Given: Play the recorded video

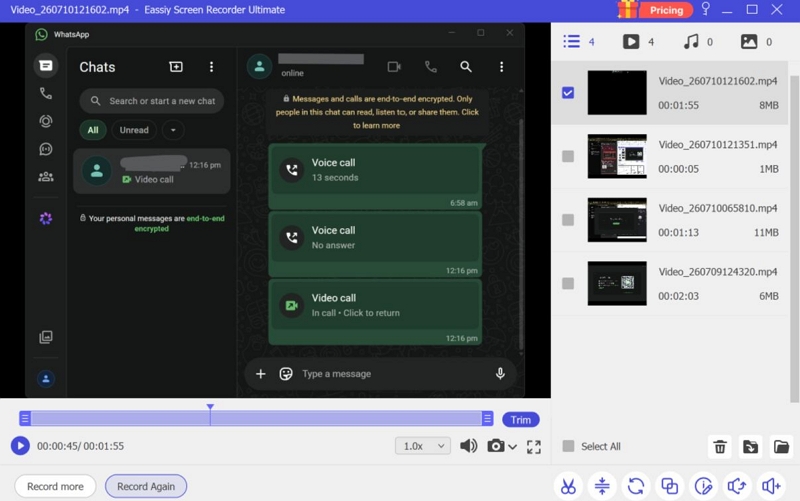Looking at the screenshot, I should pos(20,446).
